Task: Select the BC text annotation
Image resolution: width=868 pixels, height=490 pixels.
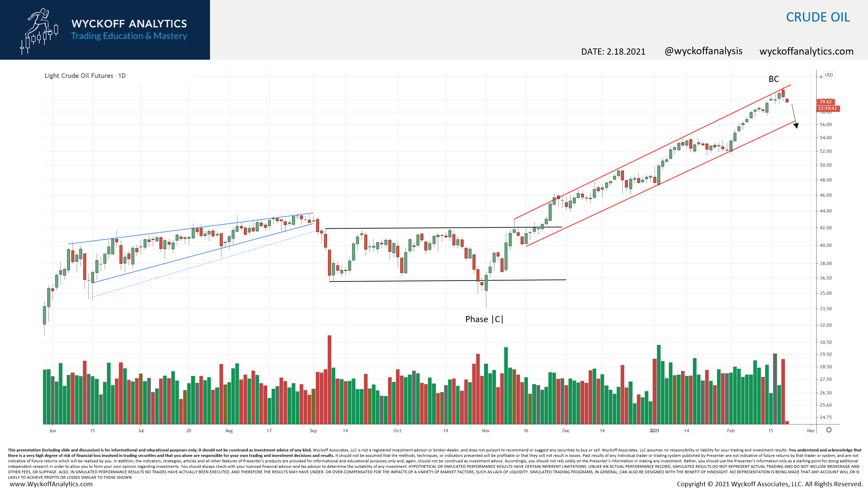Action: tap(774, 79)
